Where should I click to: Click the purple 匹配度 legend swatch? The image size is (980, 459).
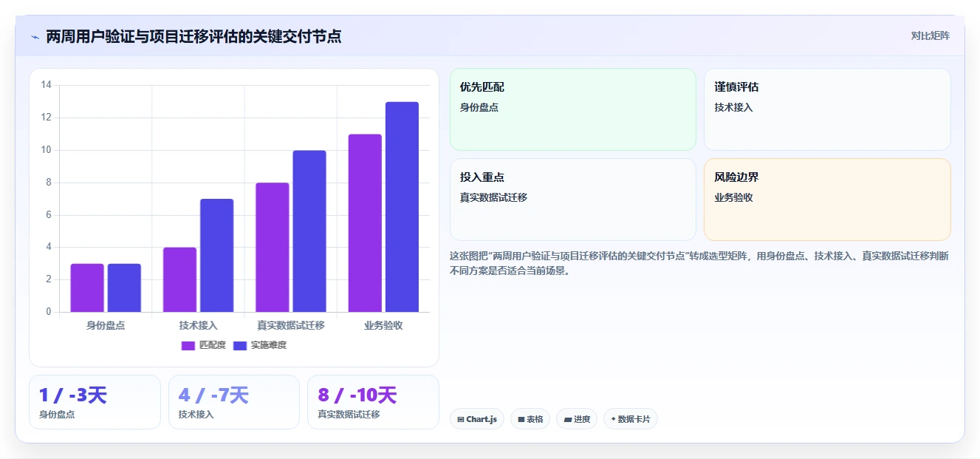[x=188, y=345]
